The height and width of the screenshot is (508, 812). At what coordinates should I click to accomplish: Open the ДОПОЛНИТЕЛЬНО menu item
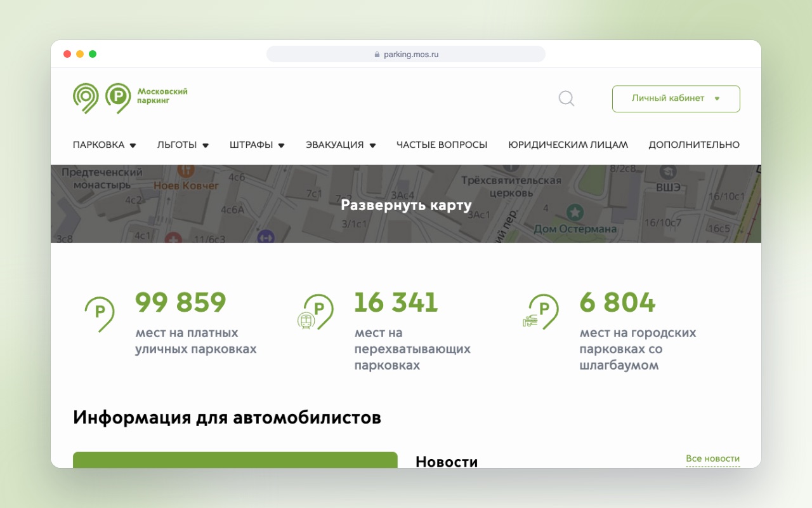click(x=694, y=145)
